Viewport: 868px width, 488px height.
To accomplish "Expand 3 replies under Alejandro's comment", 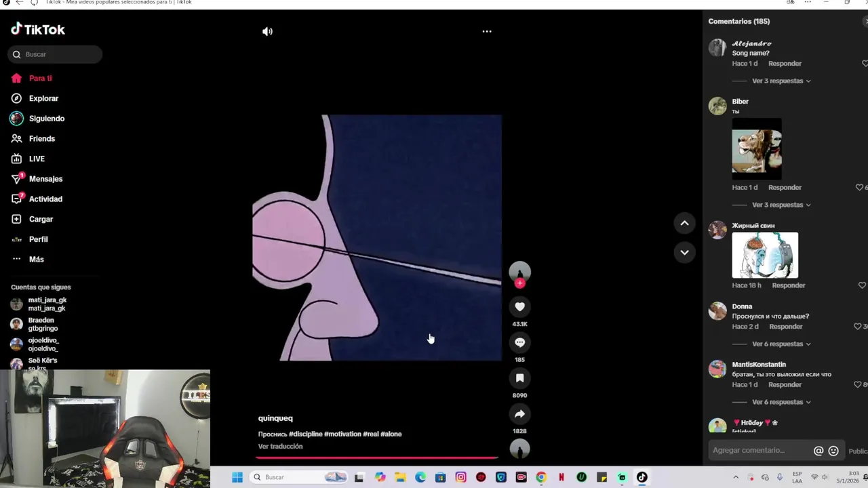I will (x=781, y=81).
